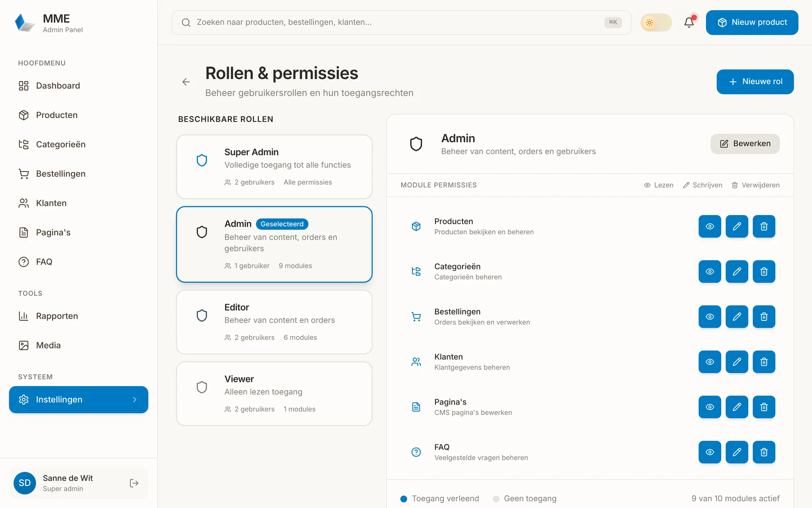Click the Viewer role shield icon

202,387
